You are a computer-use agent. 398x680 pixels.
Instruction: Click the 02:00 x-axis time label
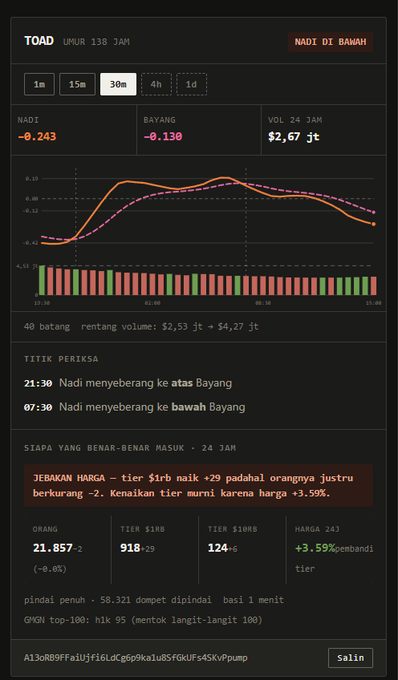152,303
